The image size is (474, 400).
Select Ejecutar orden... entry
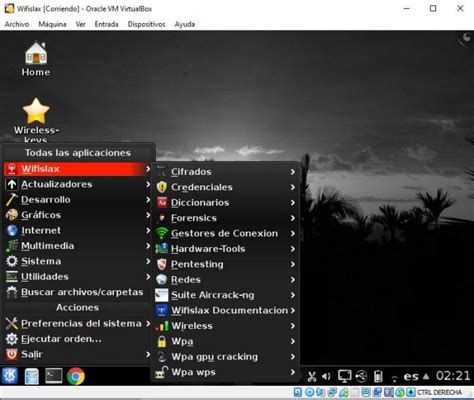[x=78, y=339]
